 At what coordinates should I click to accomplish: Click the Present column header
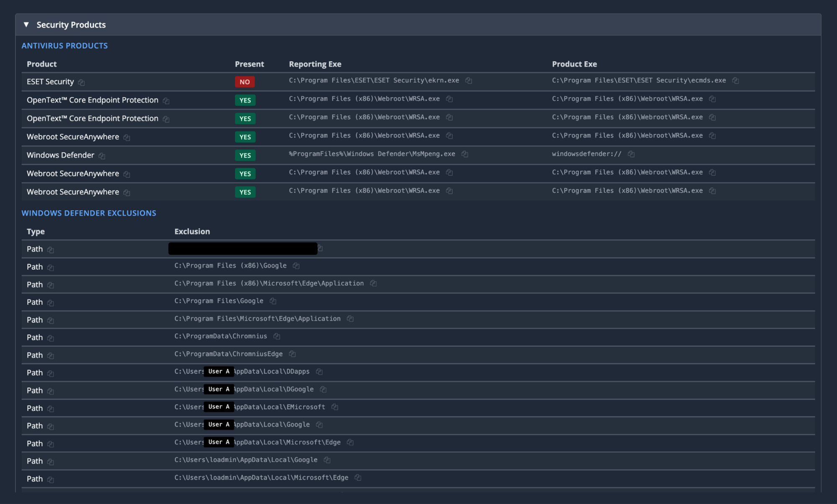point(249,64)
